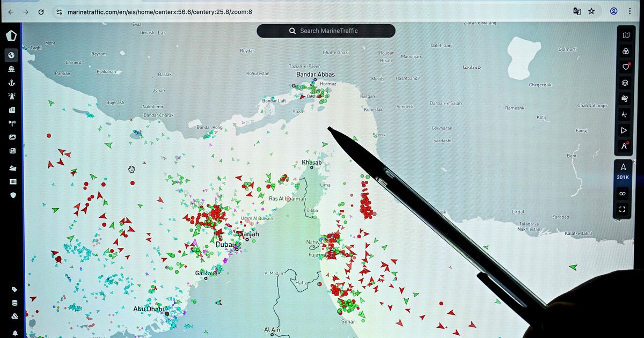The height and width of the screenshot is (338, 644).
Task: Reload the page
Action: [41, 12]
